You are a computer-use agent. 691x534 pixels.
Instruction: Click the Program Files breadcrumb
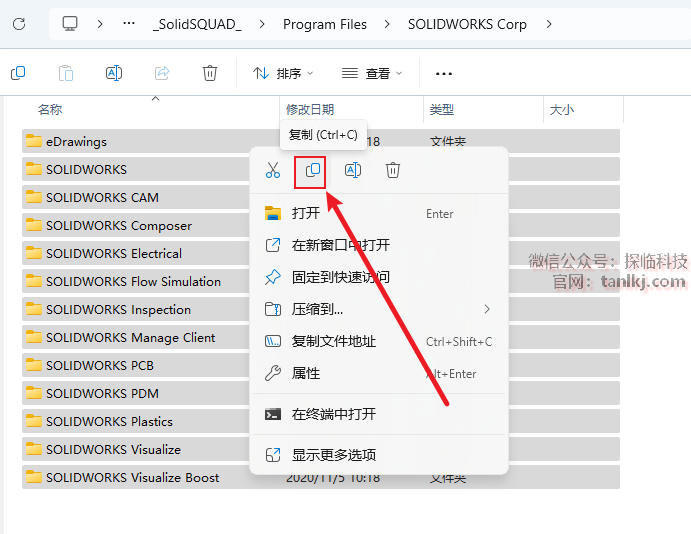324,24
